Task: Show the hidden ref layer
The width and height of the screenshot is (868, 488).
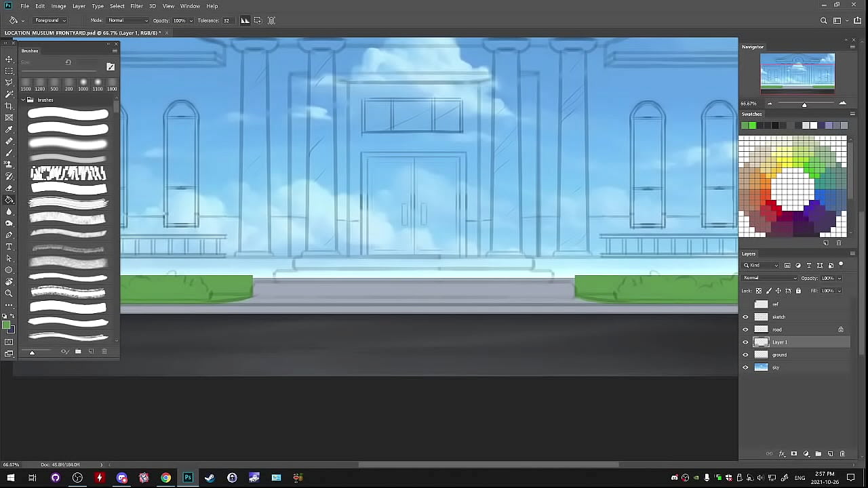Action: (x=745, y=304)
